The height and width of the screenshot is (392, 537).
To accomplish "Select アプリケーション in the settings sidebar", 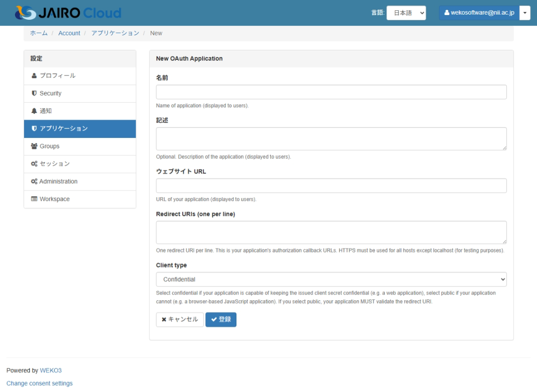I will pyautogui.click(x=80, y=128).
